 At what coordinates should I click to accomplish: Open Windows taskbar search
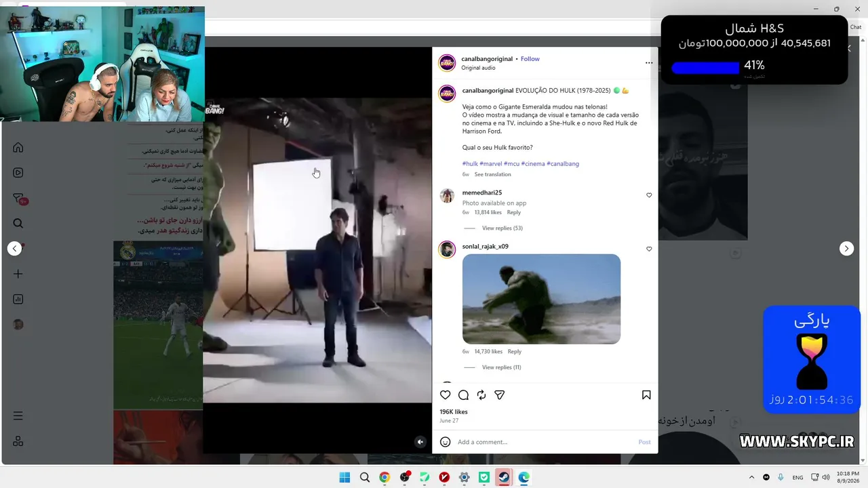pos(365,477)
